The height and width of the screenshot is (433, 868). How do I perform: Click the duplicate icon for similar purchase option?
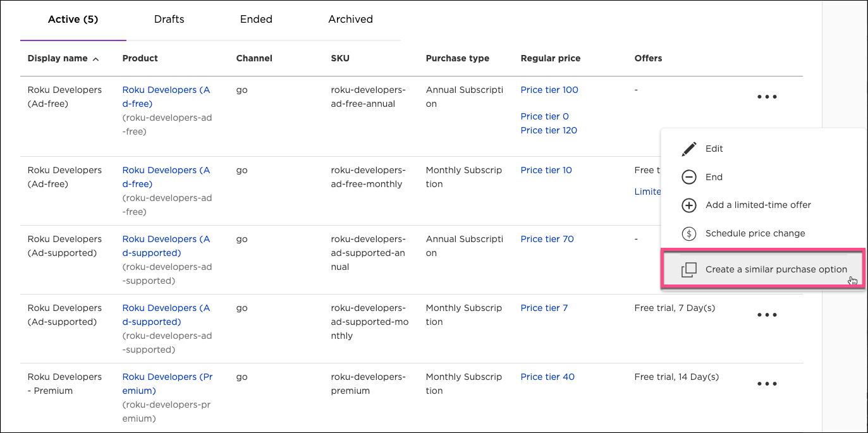pos(688,270)
